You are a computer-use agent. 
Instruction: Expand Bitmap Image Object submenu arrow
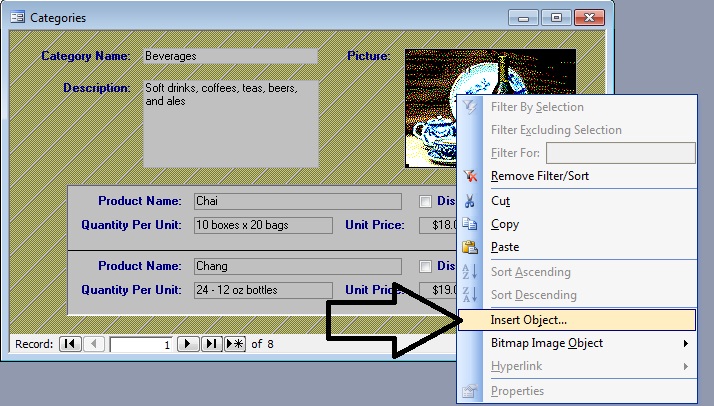click(x=686, y=343)
